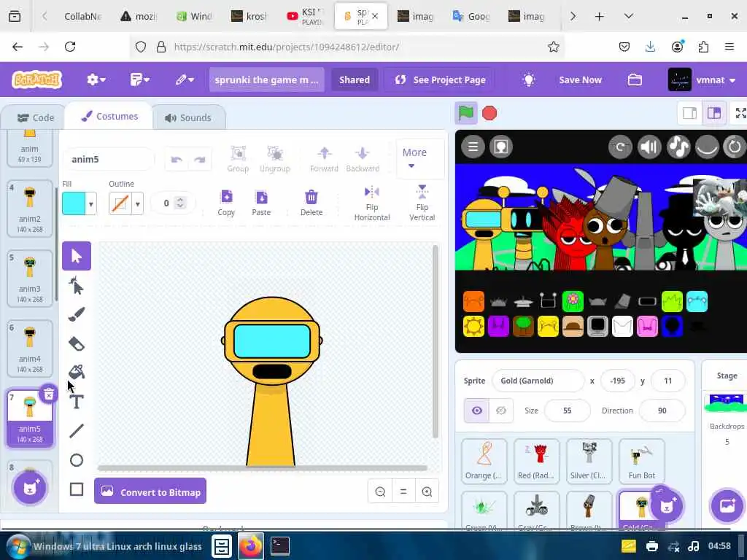Select the Fun Bot sprite
This screenshot has width=747, height=560.
641,461
